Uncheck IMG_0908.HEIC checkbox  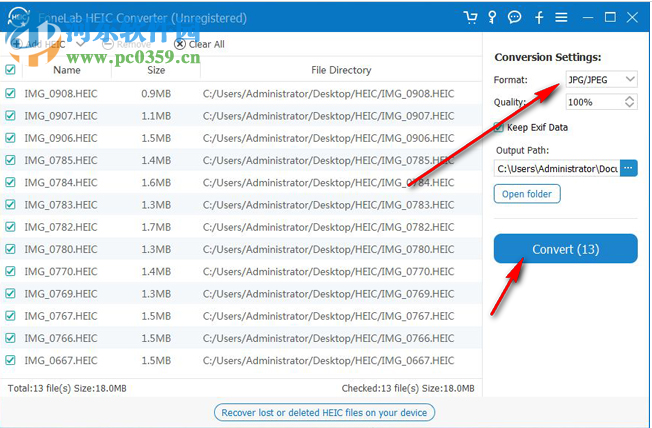[10, 93]
